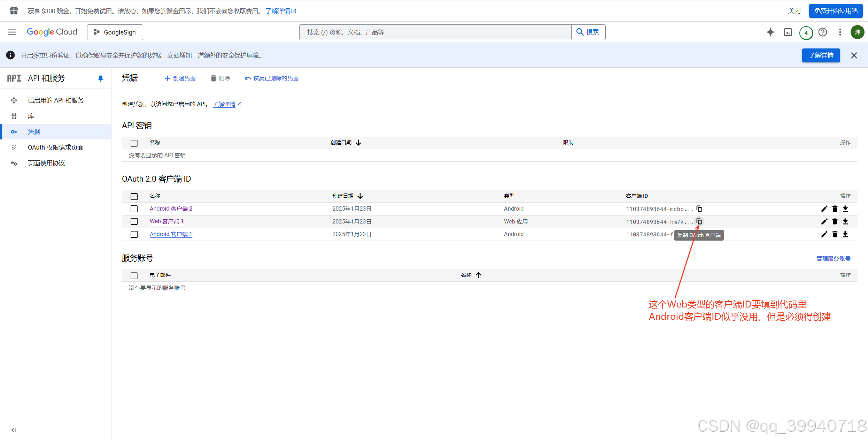Screen dimensions: 868x440
Task: Open the GoogleSign project selector
Action: 115,32
